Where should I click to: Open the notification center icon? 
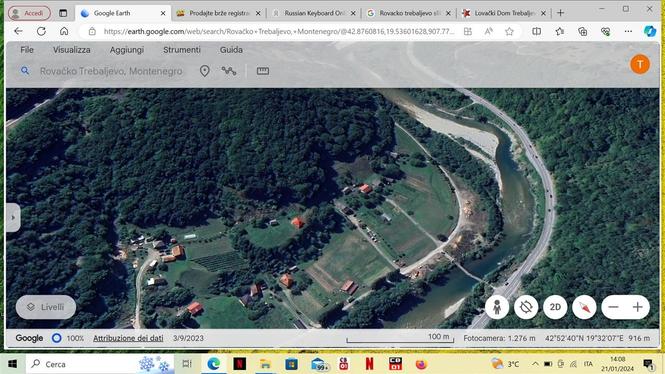648,364
